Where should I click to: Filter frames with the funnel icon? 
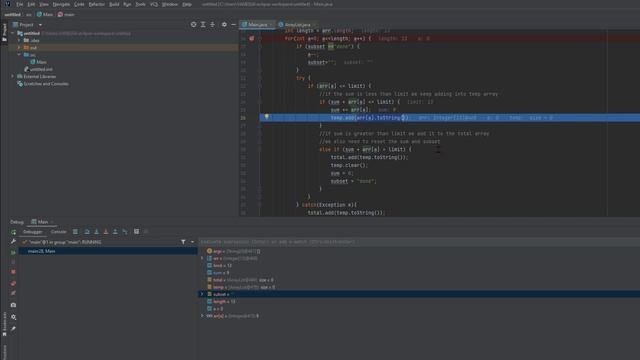click(x=183, y=242)
